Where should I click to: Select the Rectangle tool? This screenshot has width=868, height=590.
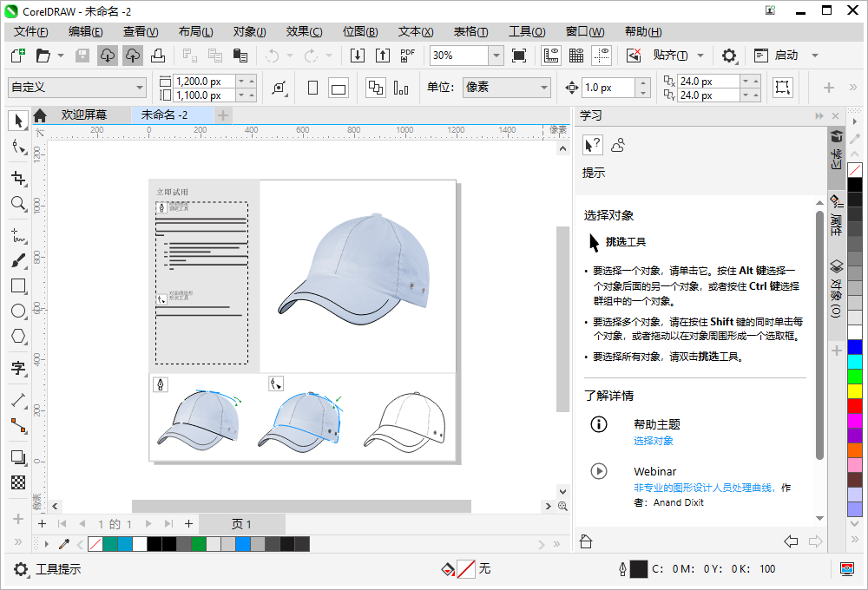tap(18, 285)
